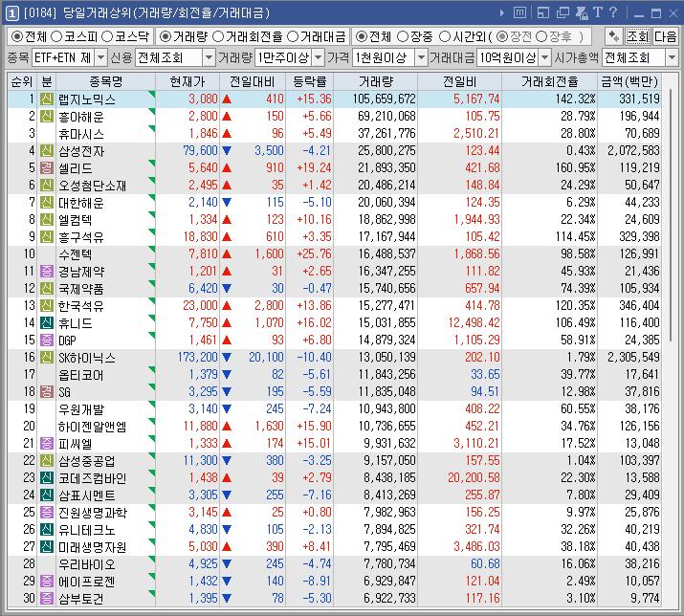Sort by the 거래회전율 column header
The width and height of the screenshot is (684, 616).
point(550,81)
